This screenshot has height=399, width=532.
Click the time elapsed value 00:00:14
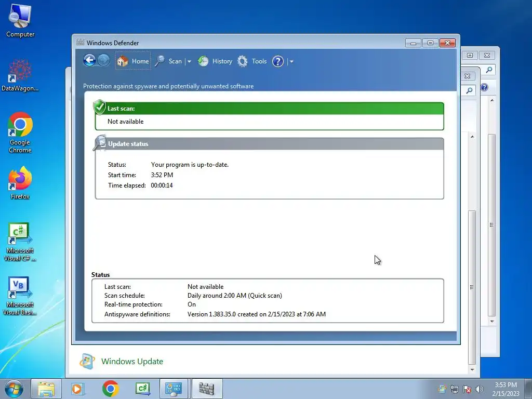point(162,185)
